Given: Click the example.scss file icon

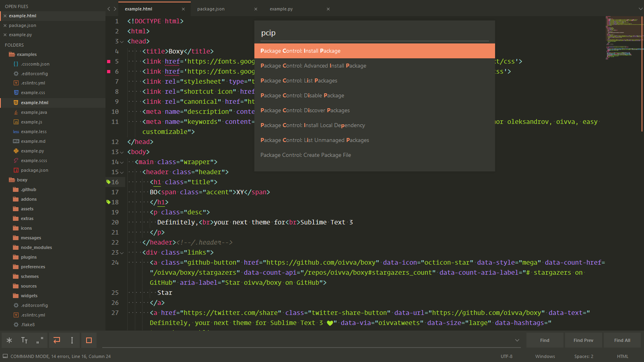Looking at the screenshot, I should (16, 160).
